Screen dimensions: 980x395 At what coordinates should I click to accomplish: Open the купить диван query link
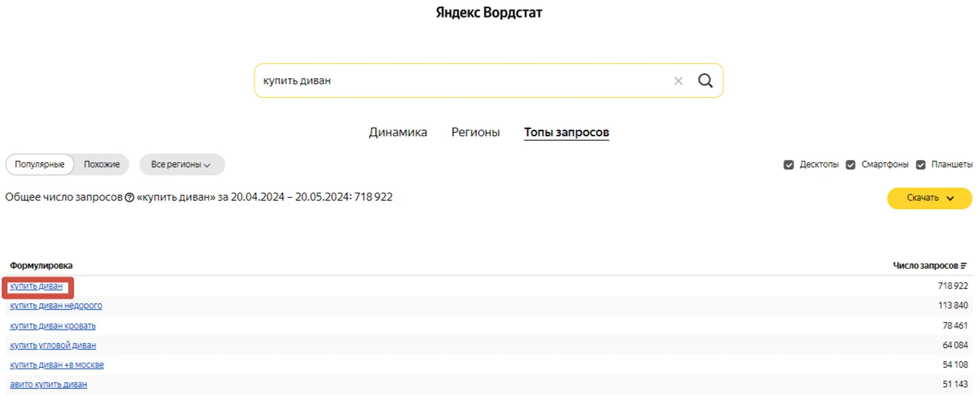tap(36, 286)
